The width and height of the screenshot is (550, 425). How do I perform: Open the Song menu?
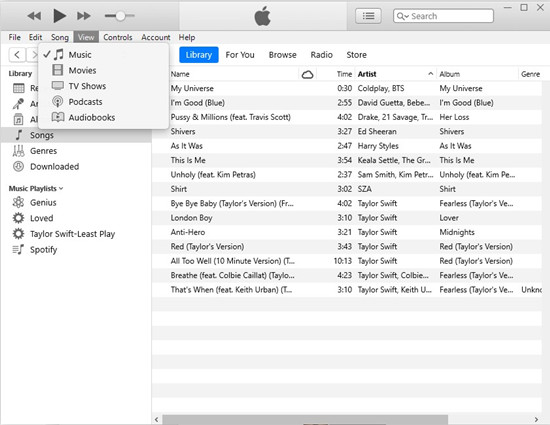click(x=60, y=37)
